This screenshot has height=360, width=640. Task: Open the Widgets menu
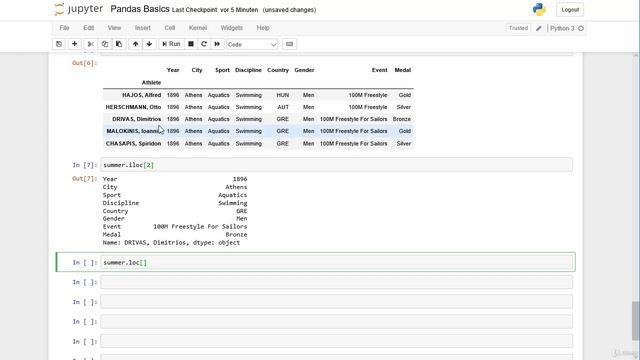[231, 28]
